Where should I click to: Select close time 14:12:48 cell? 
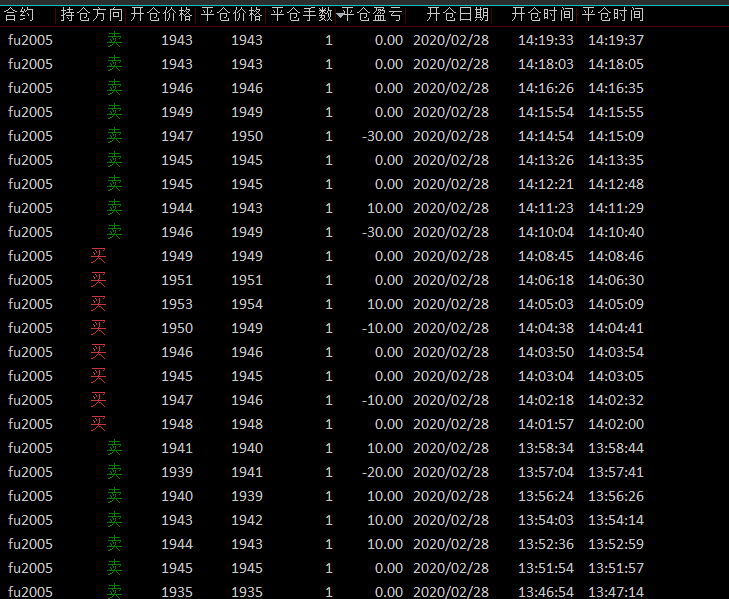coord(616,184)
